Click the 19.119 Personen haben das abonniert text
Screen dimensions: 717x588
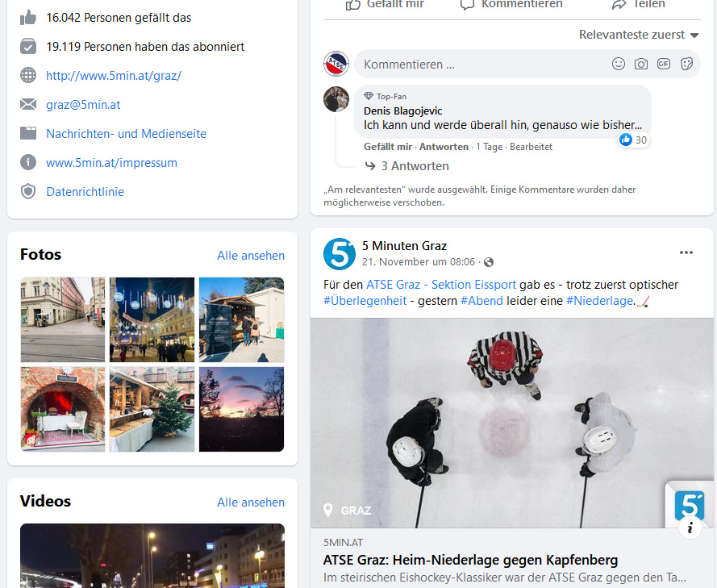(145, 47)
